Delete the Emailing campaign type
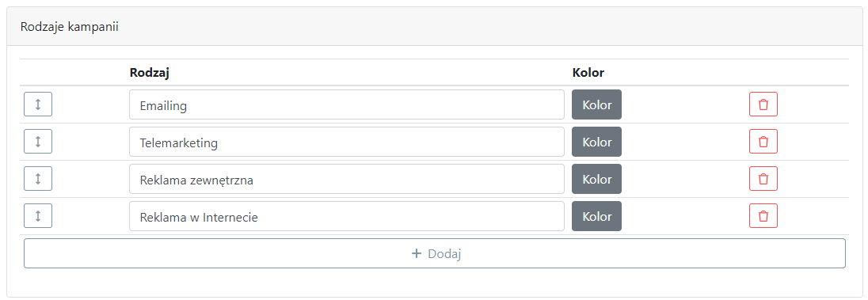This screenshot has width=868, height=300. coord(763,104)
